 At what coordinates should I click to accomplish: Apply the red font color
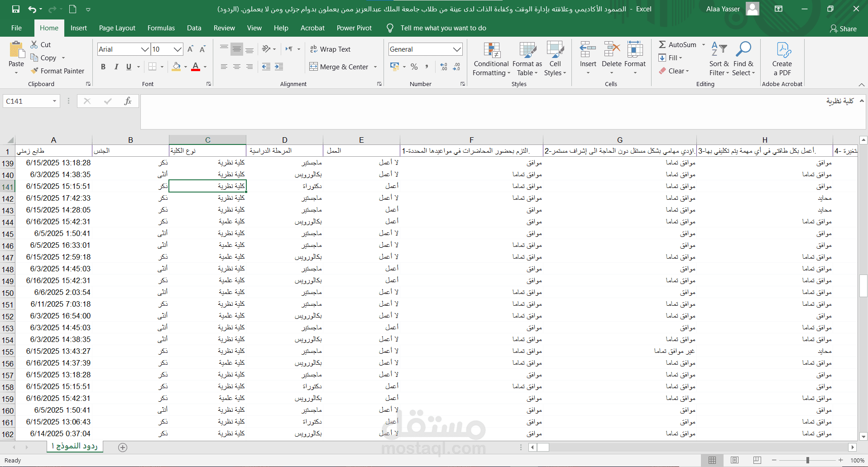pos(196,67)
